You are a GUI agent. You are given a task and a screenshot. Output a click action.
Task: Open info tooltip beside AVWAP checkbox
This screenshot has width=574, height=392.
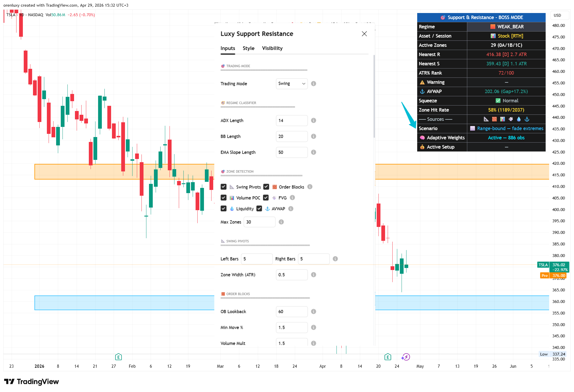pos(291,209)
